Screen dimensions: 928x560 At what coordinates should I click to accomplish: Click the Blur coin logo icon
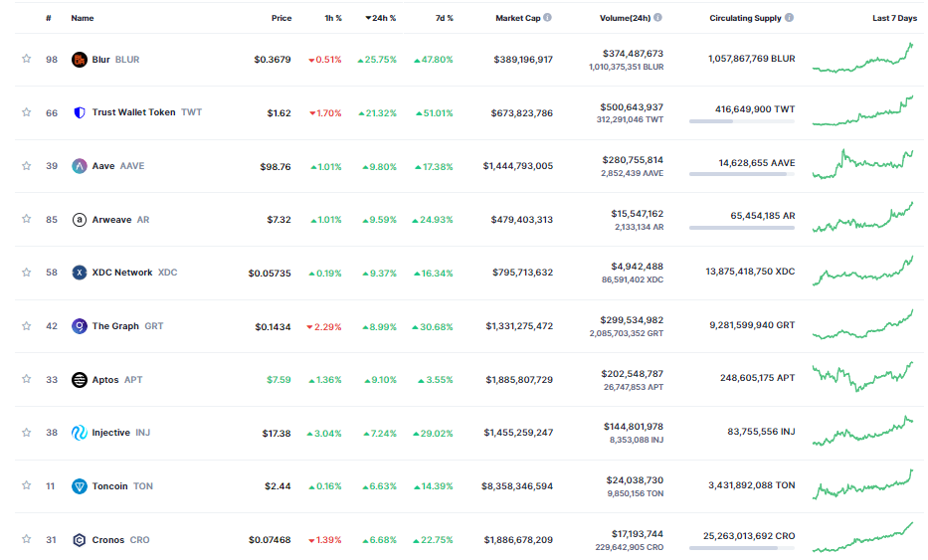[80, 60]
